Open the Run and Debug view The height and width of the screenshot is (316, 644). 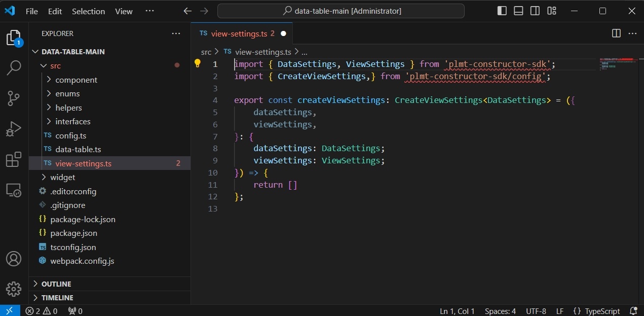click(x=14, y=129)
